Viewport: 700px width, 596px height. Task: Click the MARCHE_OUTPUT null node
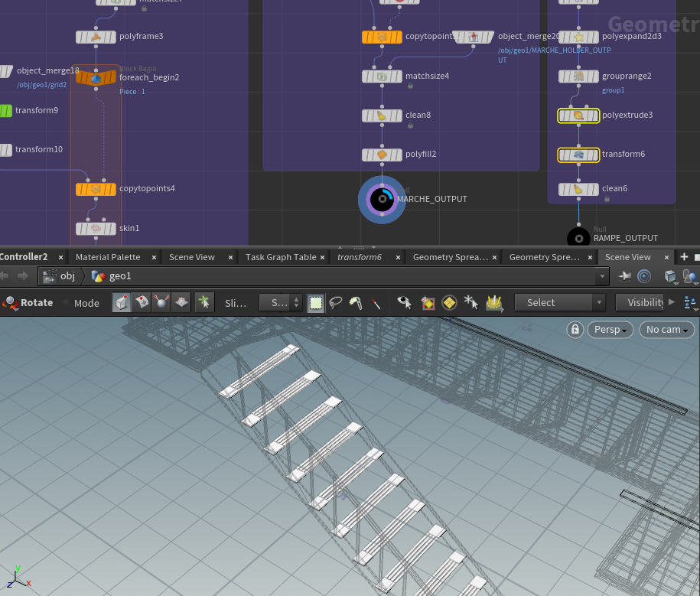[381, 199]
